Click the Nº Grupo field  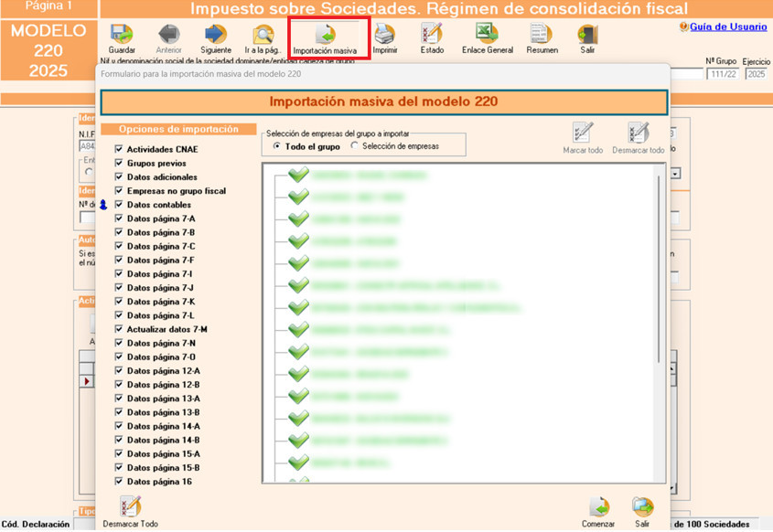[x=723, y=74]
